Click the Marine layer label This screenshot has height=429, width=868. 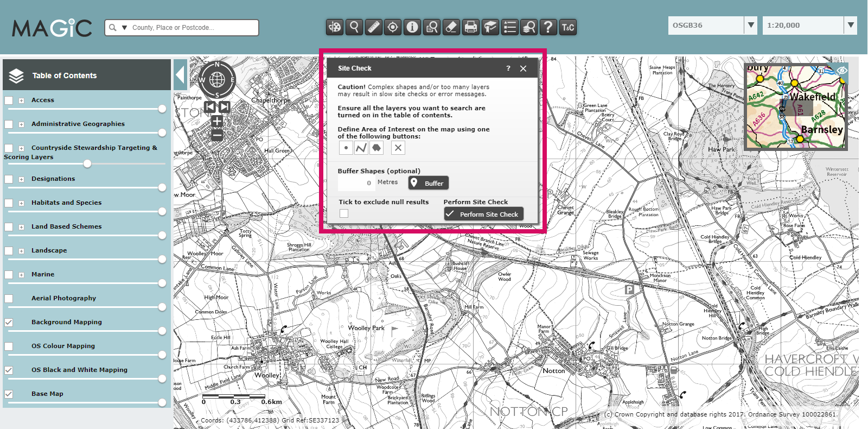click(x=43, y=274)
